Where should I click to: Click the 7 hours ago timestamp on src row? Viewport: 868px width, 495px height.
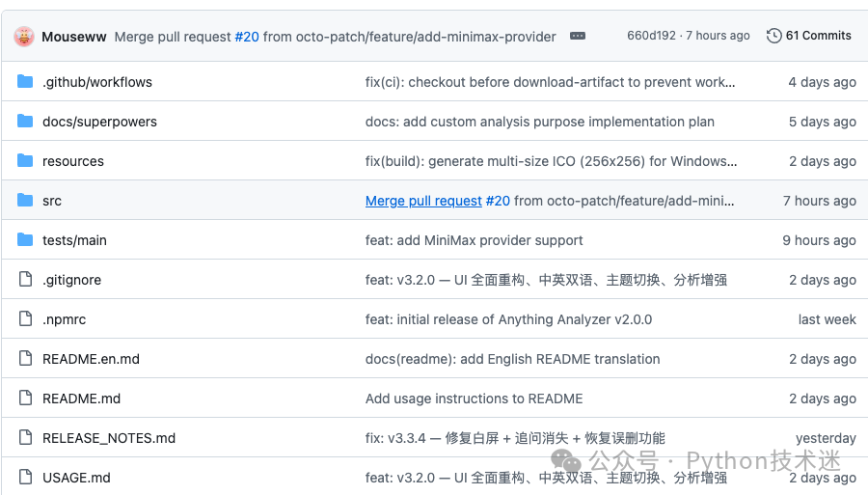819,201
